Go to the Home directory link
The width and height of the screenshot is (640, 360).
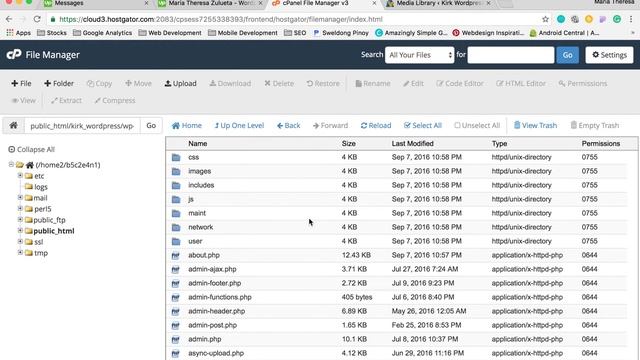(187, 125)
